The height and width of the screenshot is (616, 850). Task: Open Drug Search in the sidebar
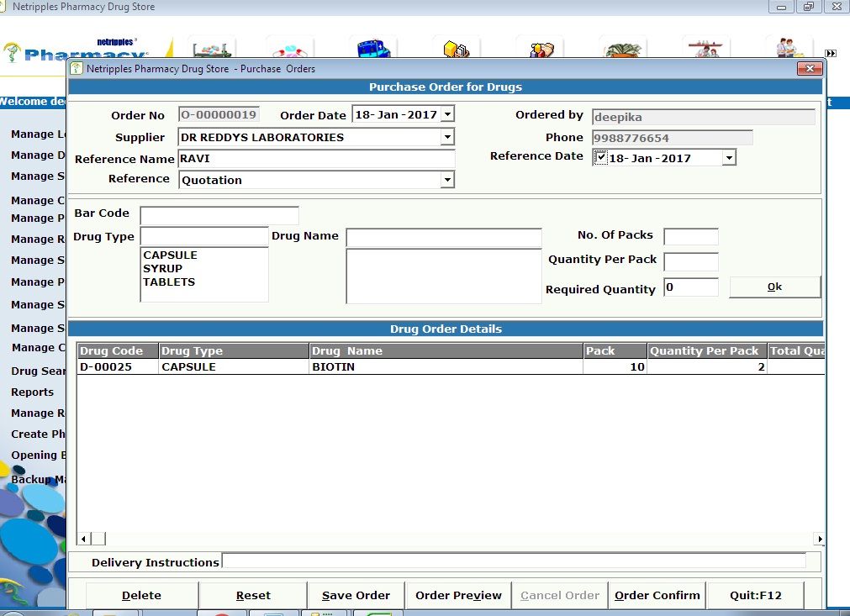(38, 371)
